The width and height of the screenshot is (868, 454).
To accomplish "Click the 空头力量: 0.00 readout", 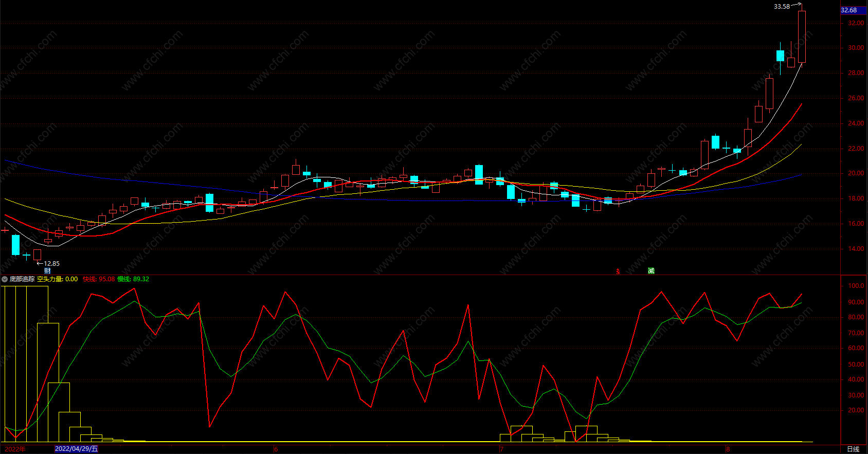I will (57, 279).
